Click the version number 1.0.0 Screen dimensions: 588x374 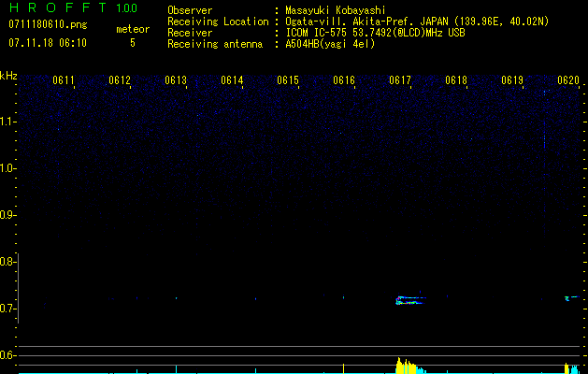click(x=126, y=8)
